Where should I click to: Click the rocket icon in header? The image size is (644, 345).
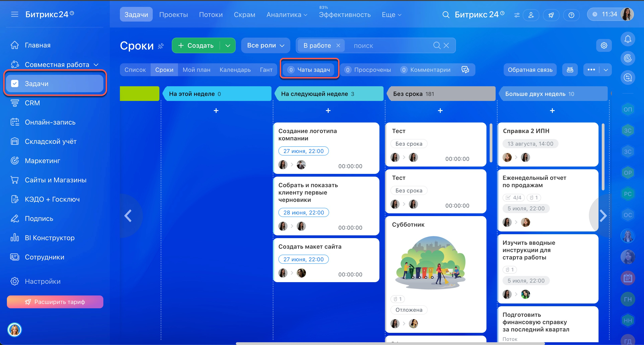pyautogui.click(x=551, y=15)
